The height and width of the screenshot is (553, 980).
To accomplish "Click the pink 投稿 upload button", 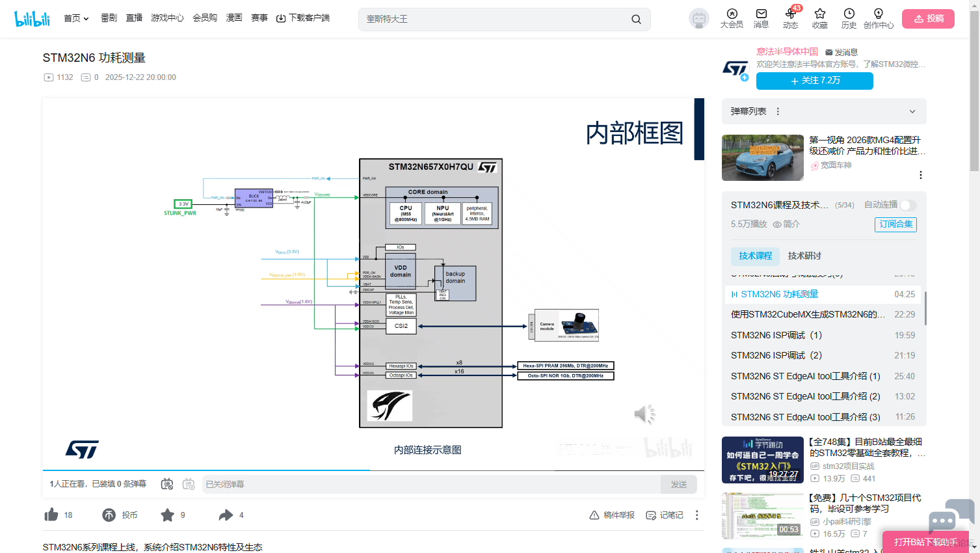I will [x=928, y=19].
